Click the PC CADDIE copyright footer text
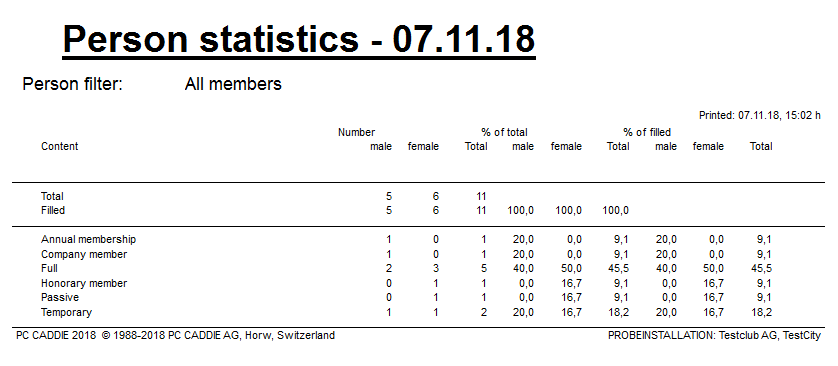This screenshot has height=366, width=838. [175, 336]
